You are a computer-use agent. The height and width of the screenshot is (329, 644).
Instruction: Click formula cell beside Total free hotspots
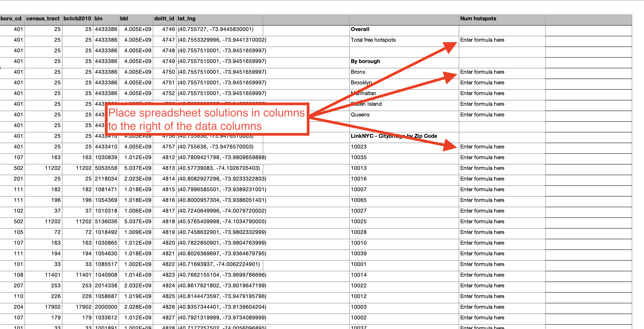[x=502, y=41]
